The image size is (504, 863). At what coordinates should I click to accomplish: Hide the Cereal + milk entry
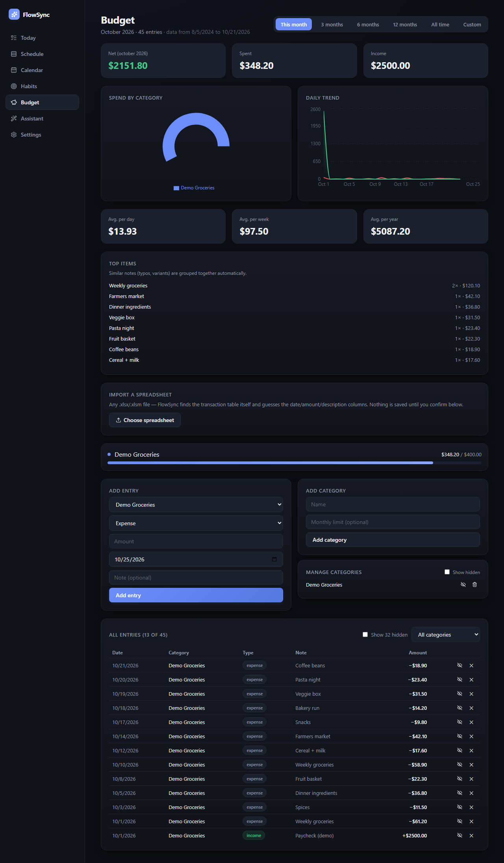tap(460, 750)
